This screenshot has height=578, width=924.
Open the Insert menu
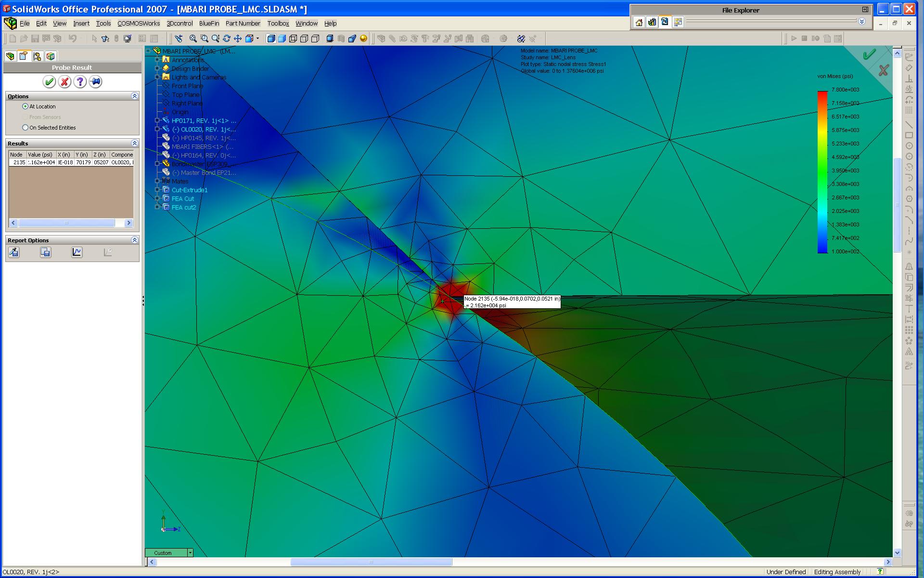tap(81, 23)
